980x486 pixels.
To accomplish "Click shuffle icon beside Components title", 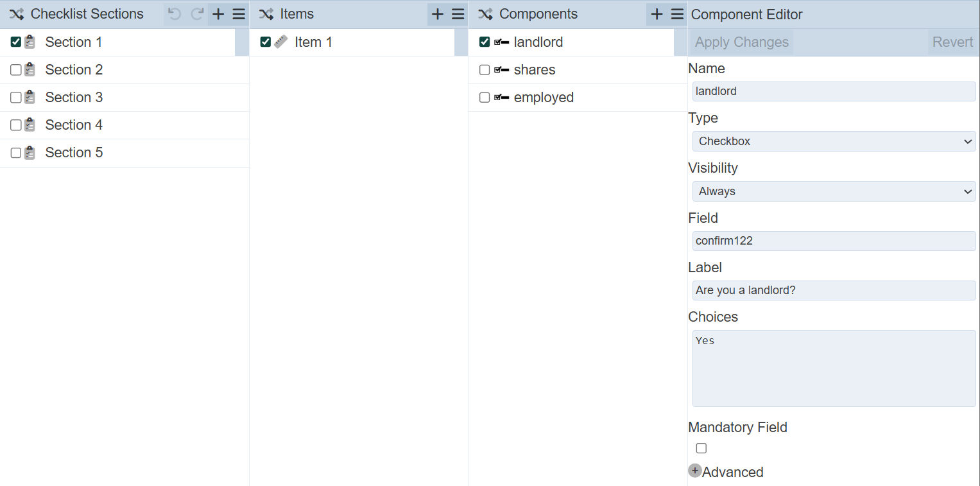I will pyautogui.click(x=486, y=14).
